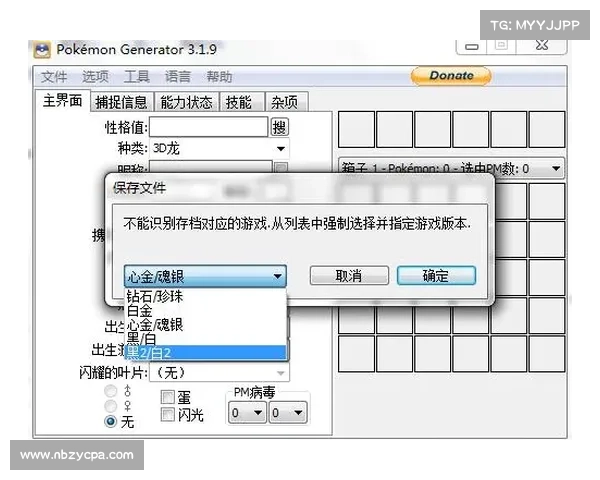Open the second PM病毒 dropdown
The image size is (600, 480).
pos(288,413)
